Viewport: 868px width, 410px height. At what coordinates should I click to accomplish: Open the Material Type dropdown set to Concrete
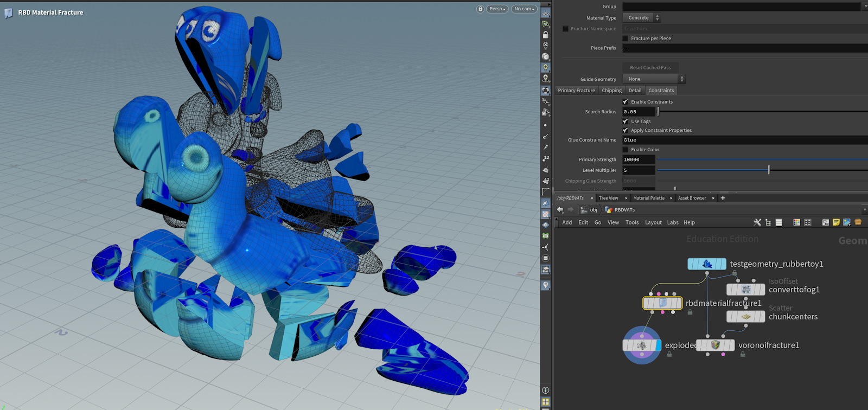click(642, 18)
